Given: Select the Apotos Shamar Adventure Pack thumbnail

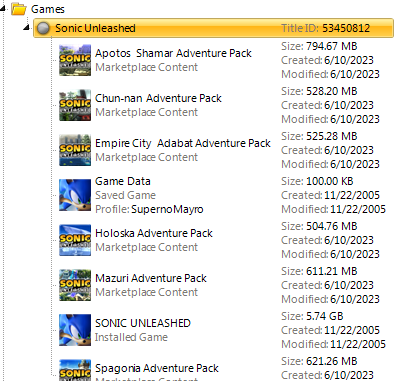Looking at the screenshot, I should [75, 60].
